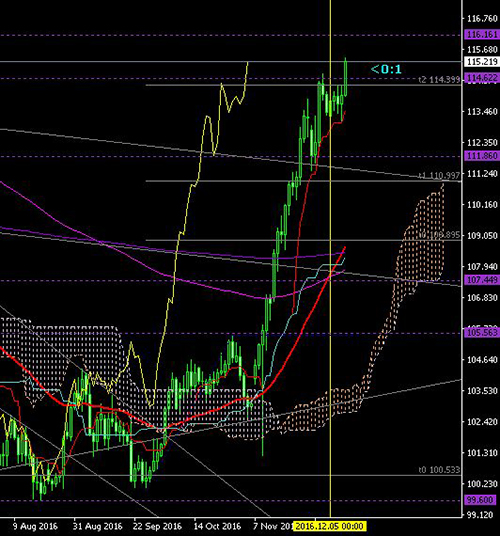Image resolution: width=500 pixels, height=536 pixels.
Task: Click the purple 105.563 level label
Action: coord(482,333)
